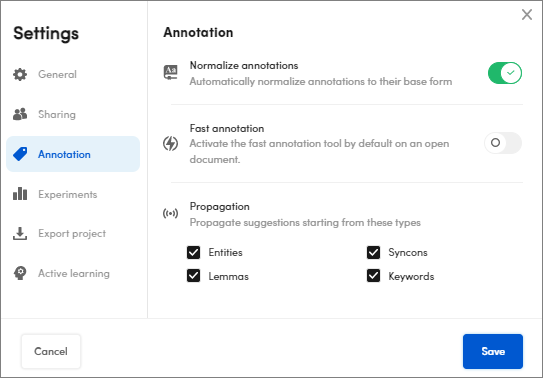
Task: Click the Normalize annotations Aa icon
Action: 170,73
